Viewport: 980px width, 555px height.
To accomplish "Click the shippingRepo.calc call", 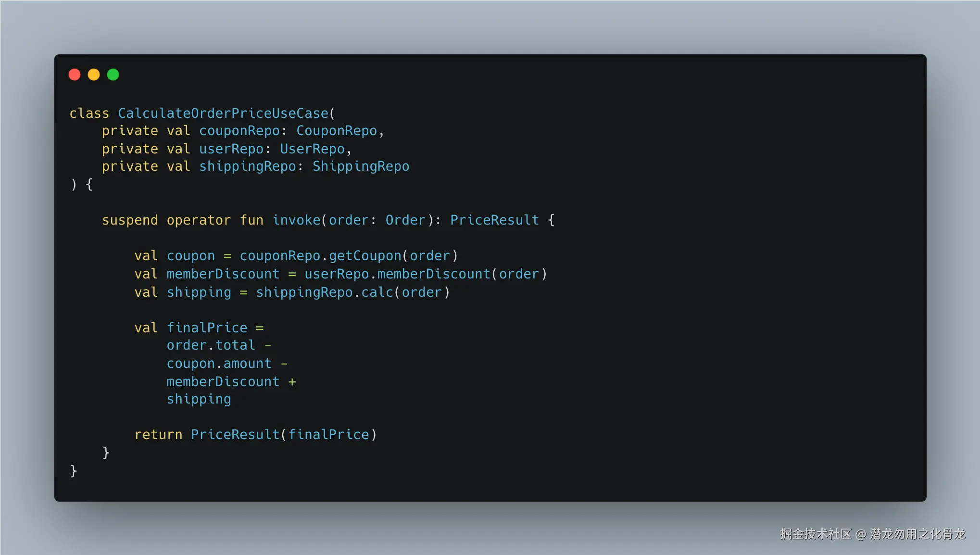I will tap(325, 292).
